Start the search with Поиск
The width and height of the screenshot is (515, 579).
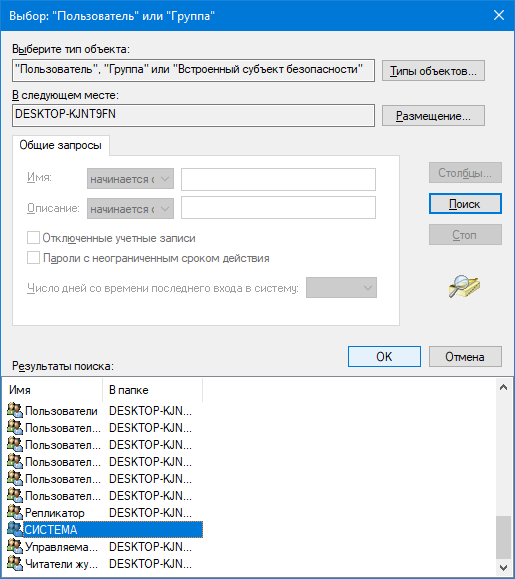(x=465, y=203)
